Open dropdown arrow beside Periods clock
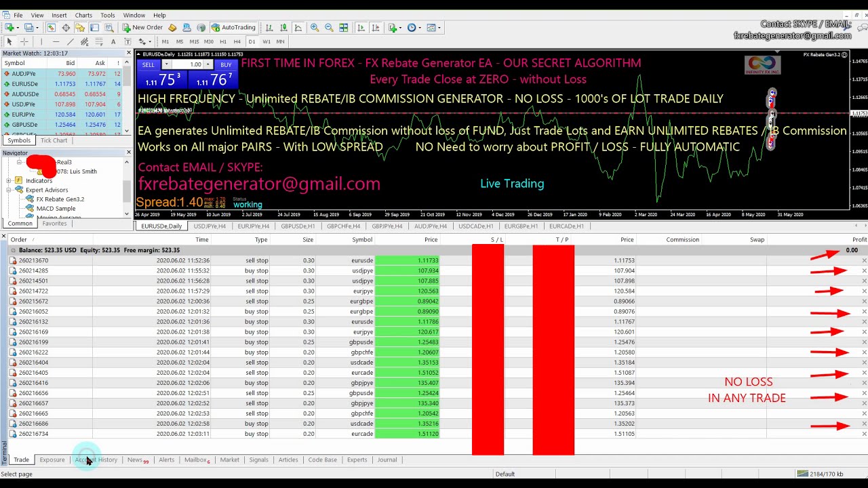868x488 pixels. 420,28
